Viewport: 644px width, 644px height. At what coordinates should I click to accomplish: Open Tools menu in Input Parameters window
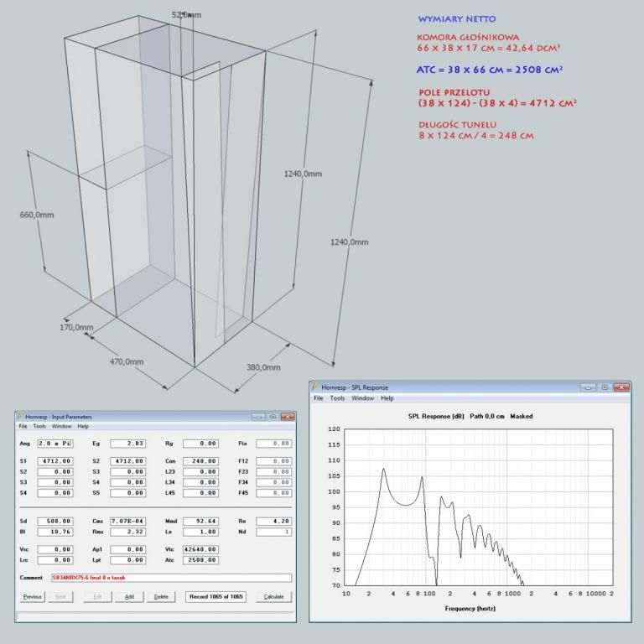click(39, 426)
